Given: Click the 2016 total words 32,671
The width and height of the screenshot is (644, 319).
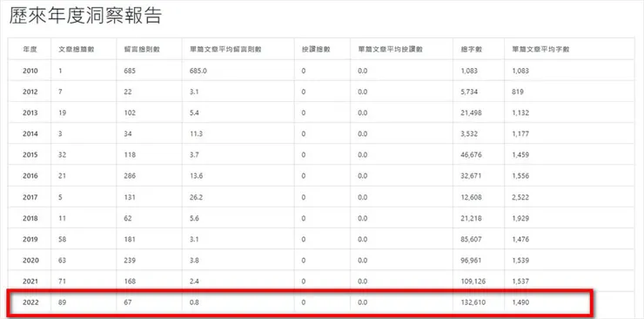Looking at the screenshot, I should [x=470, y=176].
